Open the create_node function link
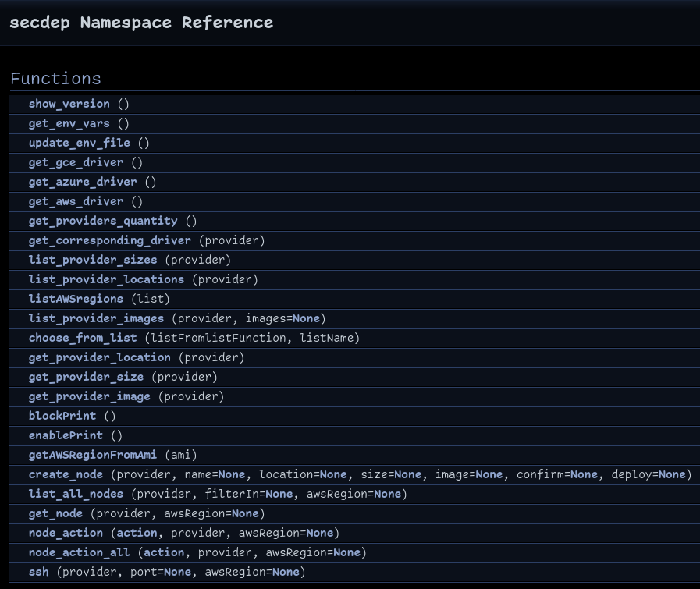This screenshot has width=700, height=589. tap(66, 474)
